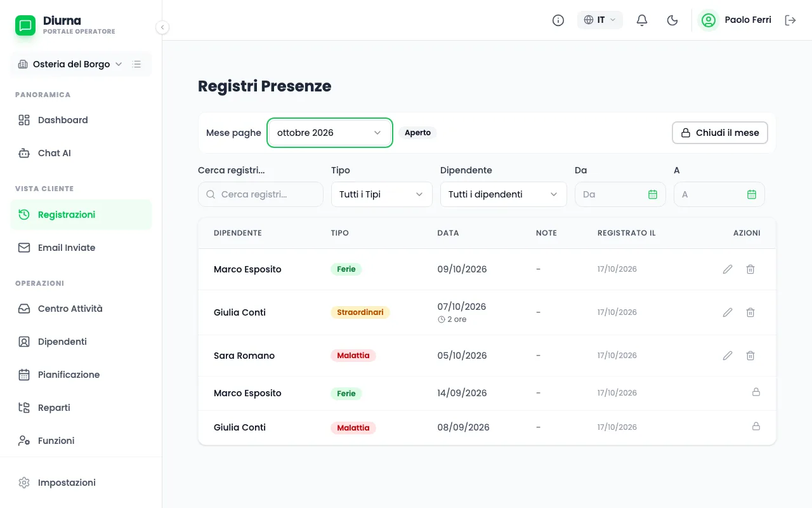Expand the Osteria del Borgo selector
812x508 pixels.
click(70, 64)
